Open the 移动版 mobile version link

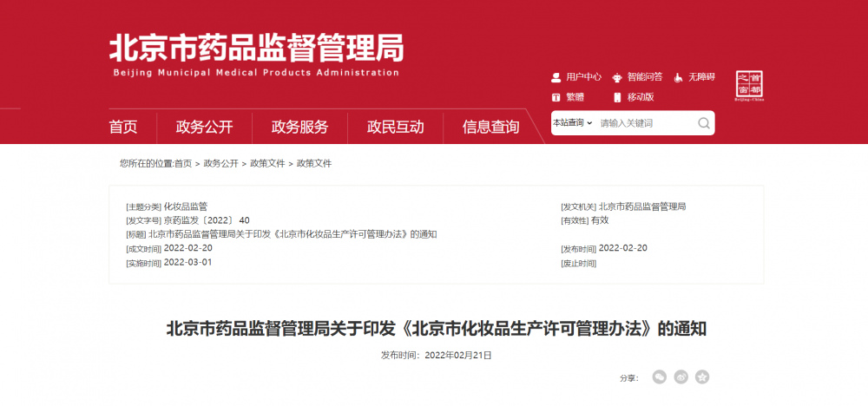641,97
